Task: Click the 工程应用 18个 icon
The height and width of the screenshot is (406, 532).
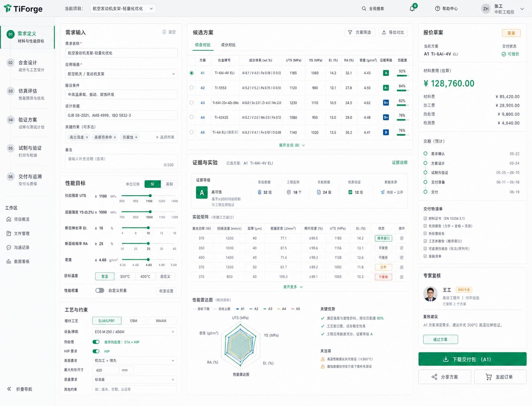Action: click(289, 192)
